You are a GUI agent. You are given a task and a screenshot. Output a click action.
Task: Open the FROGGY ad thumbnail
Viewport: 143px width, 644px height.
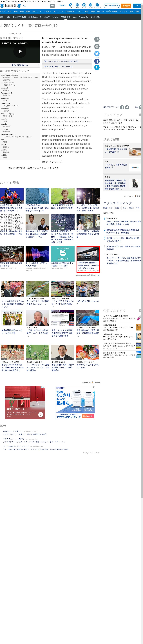click(63, 254)
